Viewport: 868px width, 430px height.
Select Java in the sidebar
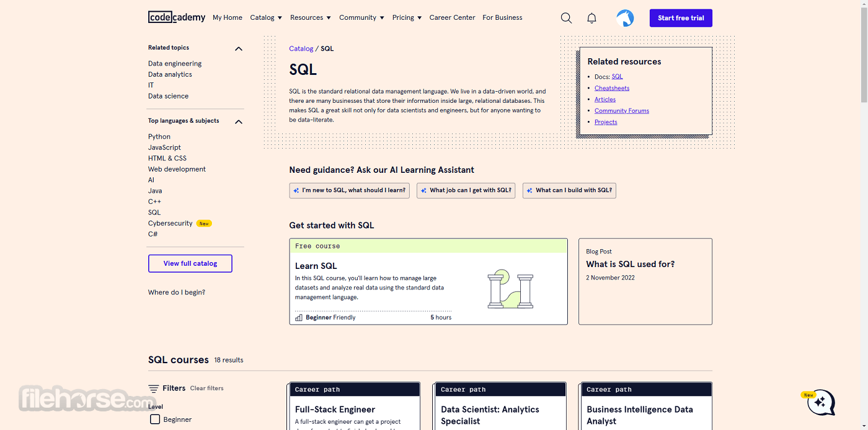point(155,191)
